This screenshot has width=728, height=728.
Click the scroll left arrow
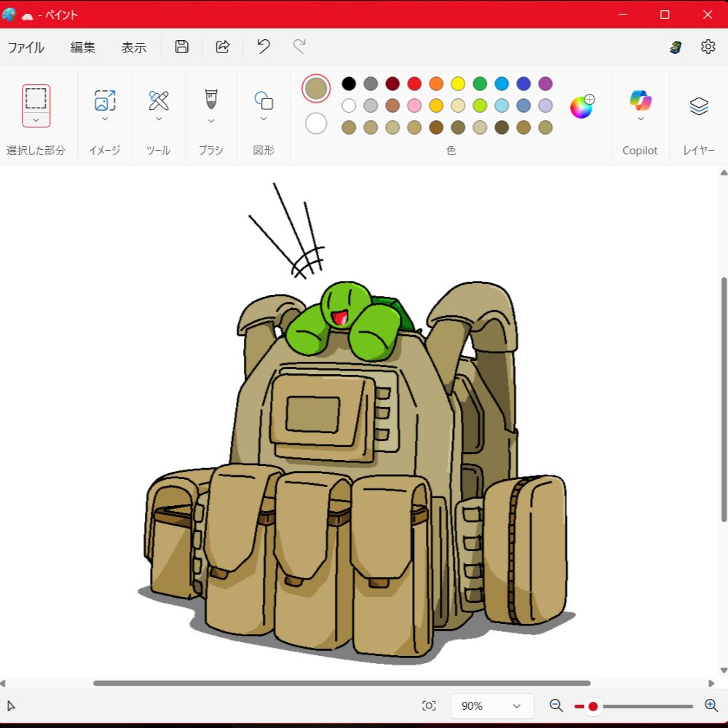3,684
